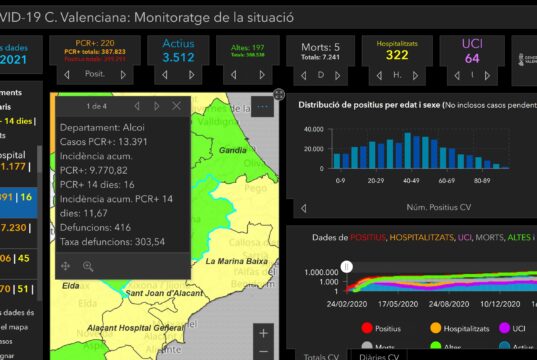Switch to Totals CV tab

(321, 356)
